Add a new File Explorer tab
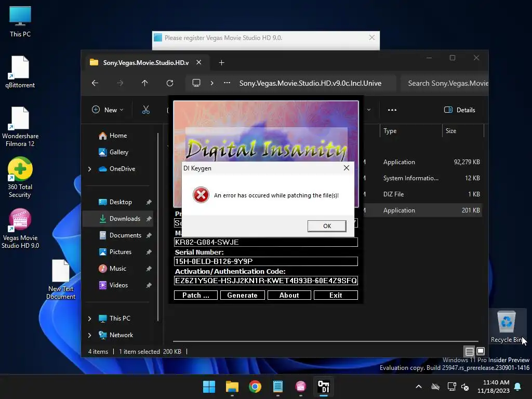 (x=221, y=63)
